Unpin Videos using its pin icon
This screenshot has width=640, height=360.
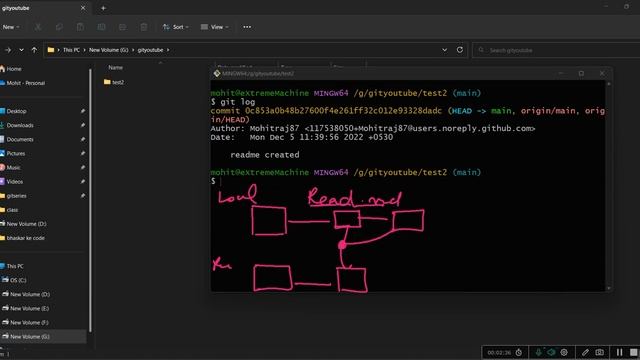[83, 182]
